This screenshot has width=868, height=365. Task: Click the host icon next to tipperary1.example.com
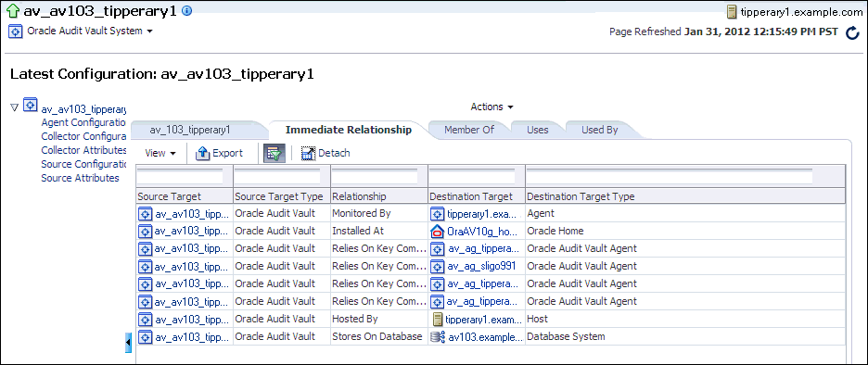(x=732, y=12)
